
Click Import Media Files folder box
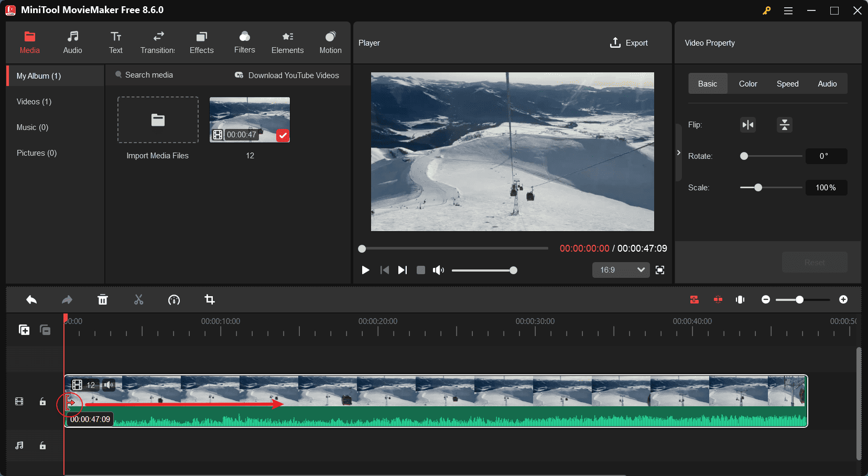(x=158, y=120)
